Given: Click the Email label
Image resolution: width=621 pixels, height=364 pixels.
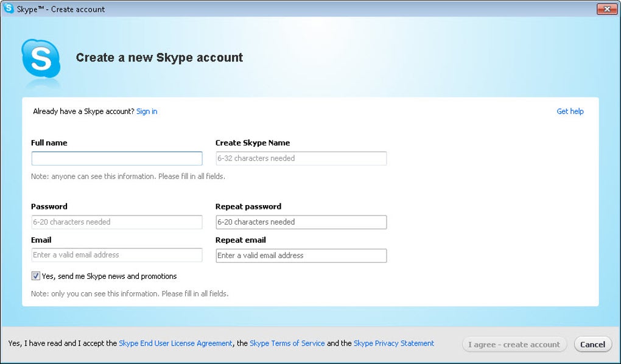Looking at the screenshot, I should click(x=41, y=240).
